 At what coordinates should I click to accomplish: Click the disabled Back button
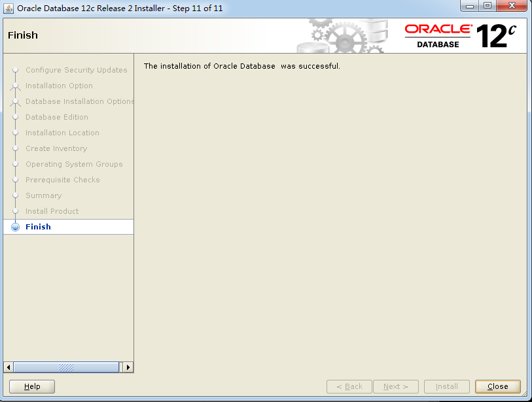click(349, 386)
